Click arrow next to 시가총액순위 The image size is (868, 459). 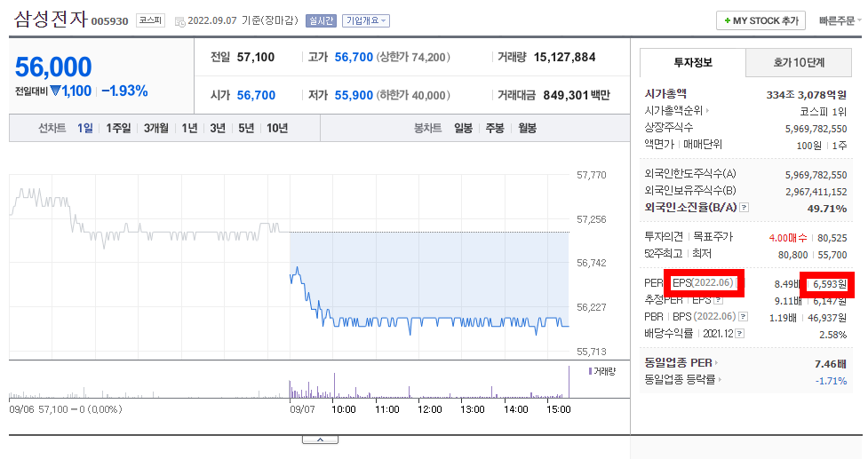708,111
